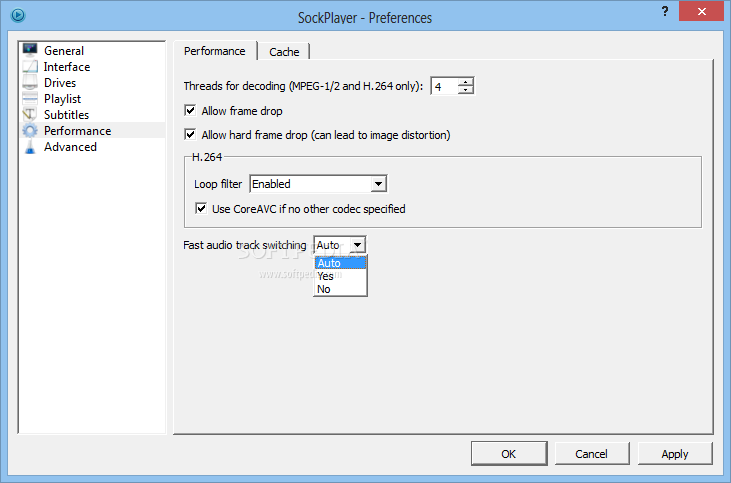
Task: Open the Interface preferences category
Action: coord(67,67)
